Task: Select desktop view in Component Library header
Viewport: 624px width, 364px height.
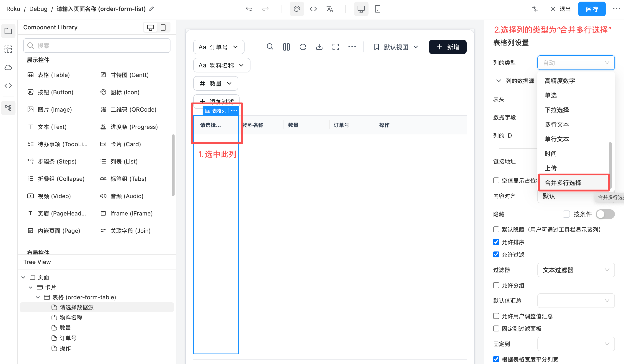Action: (150, 28)
